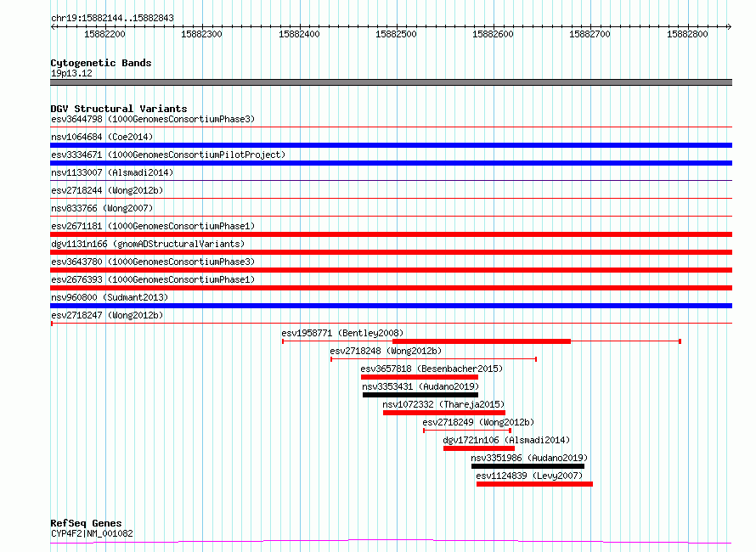Image resolution: width=756 pixels, height=552 pixels.
Task: Click the esv2718249 thin red variant line
Action: tap(467, 431)
